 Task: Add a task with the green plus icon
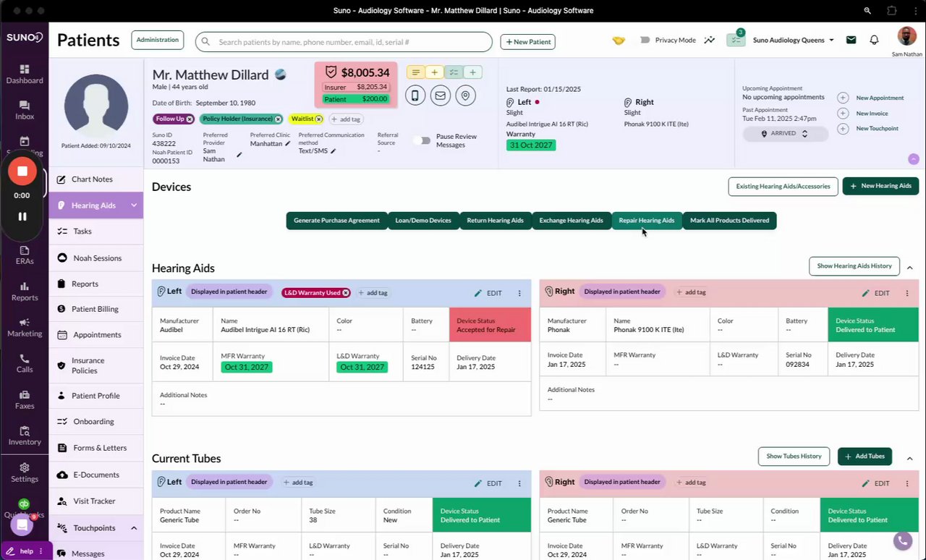coord(472,72)
